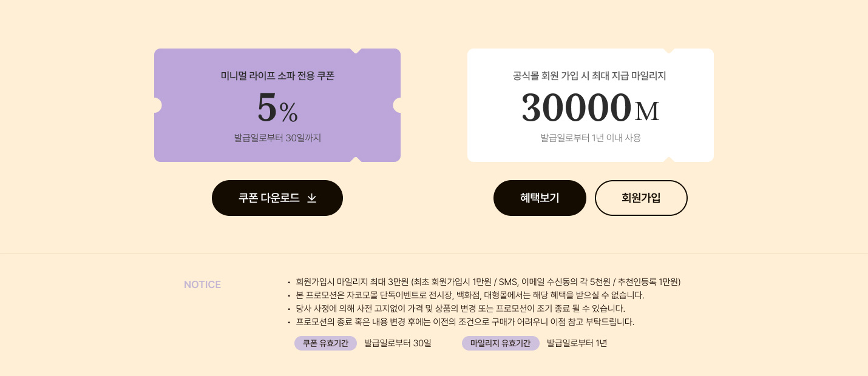Click the 쿠폰 다운로드 button

coord(277,198)
